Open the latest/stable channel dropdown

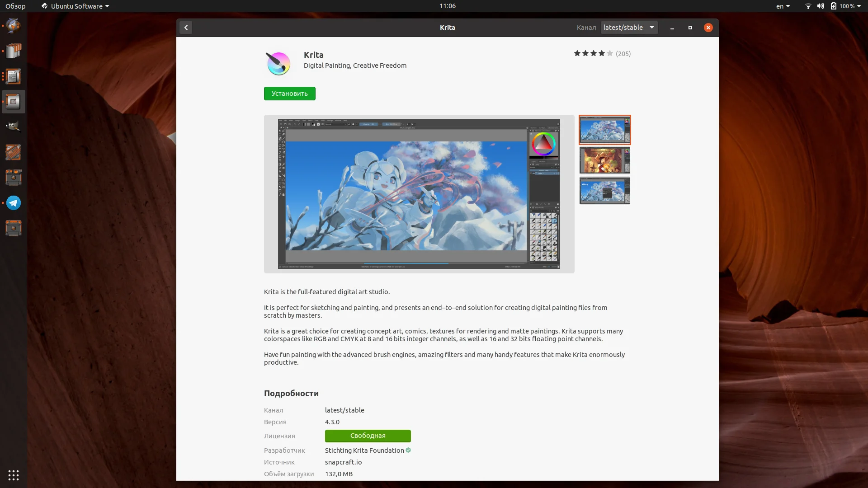pyautogui.click(x=629, y=28)
